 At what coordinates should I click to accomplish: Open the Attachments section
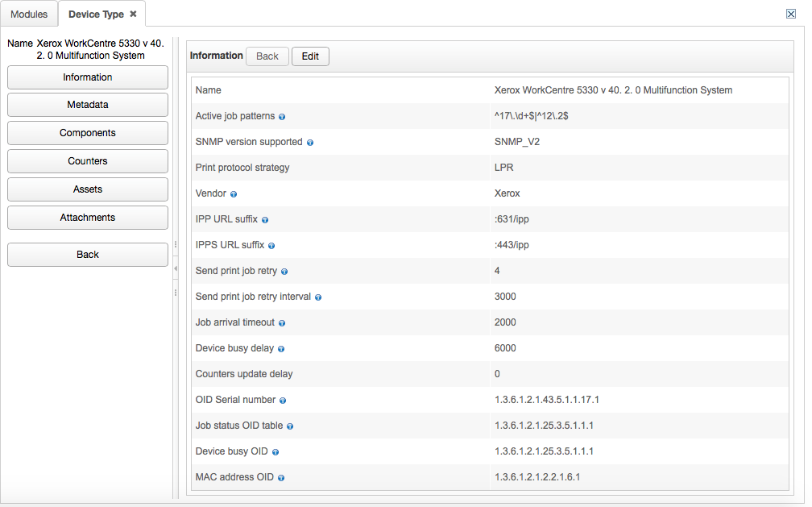point(88,218)
